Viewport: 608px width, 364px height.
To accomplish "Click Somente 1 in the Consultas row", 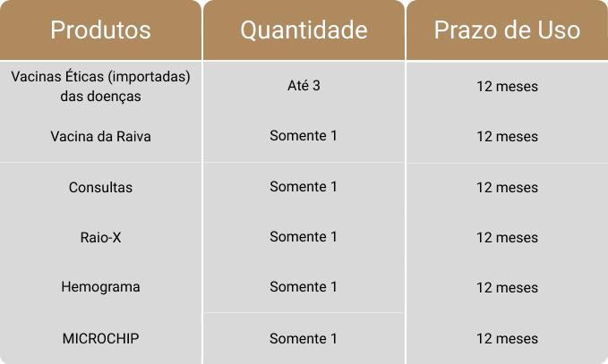I will (304, 187).
